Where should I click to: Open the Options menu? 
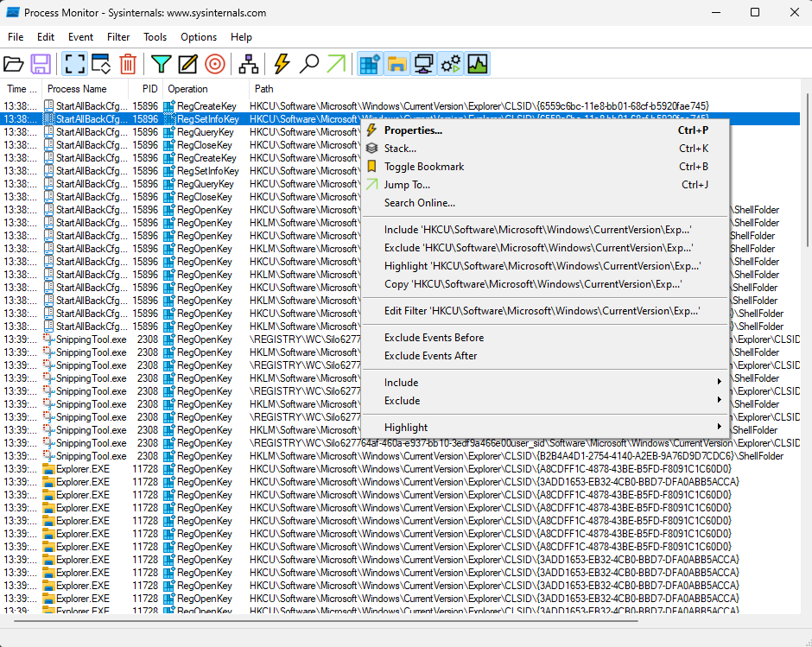point(199,37)
